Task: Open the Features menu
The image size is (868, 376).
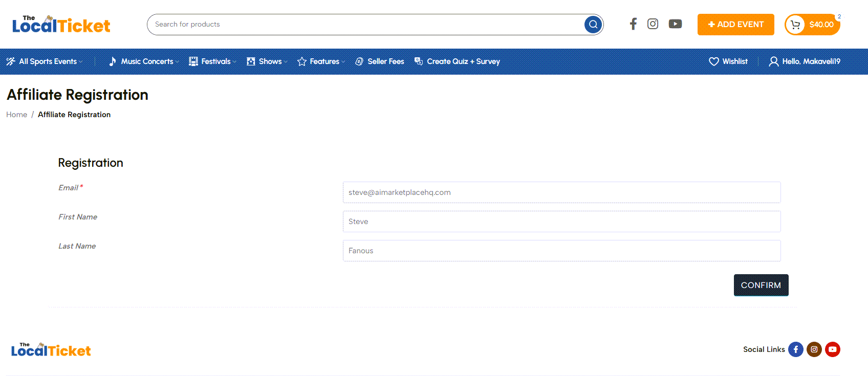Action: (x=324, y=61)
